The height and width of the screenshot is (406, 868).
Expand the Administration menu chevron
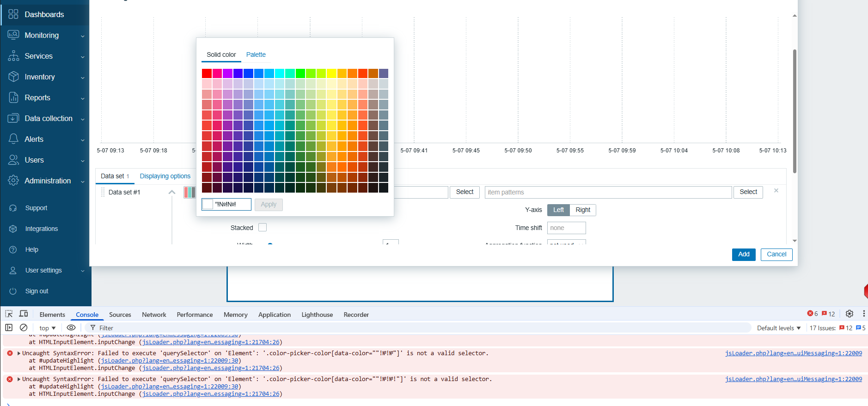(x=83, y=182)
